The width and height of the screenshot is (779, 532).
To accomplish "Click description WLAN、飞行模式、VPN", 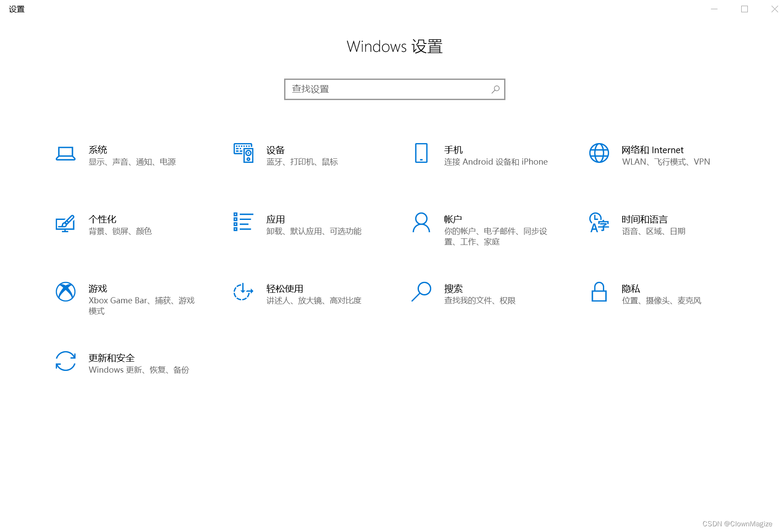I will pyautogui.click(x=666, y=162).
